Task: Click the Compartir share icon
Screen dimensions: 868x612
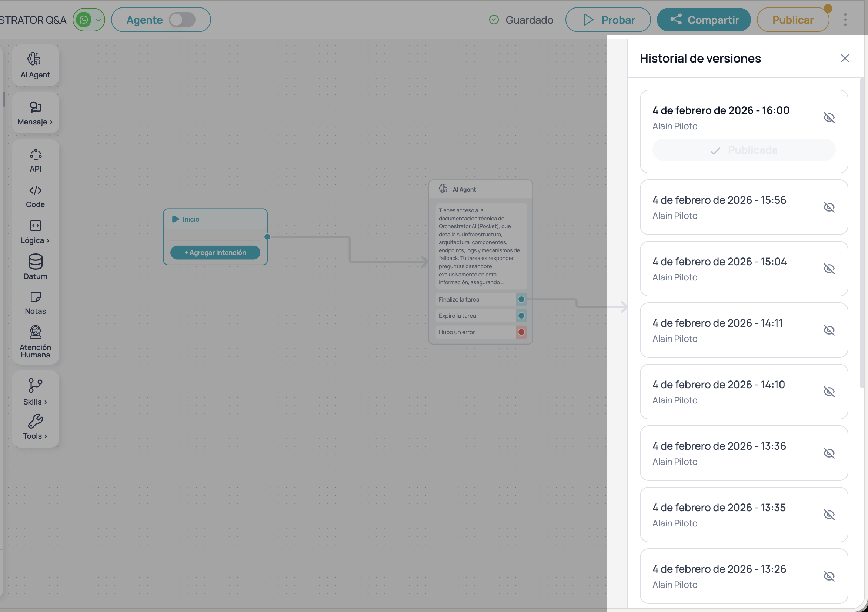Action: pyautogui.click(x=676, y=20)
